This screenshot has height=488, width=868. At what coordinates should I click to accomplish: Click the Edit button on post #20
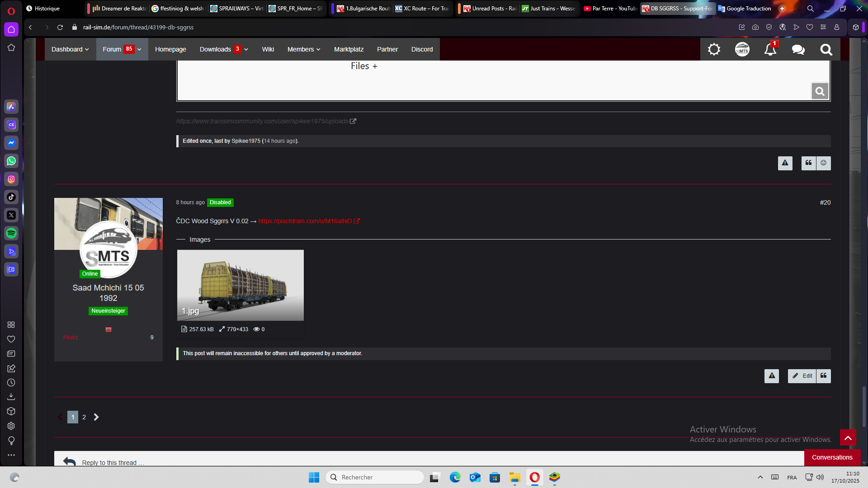tap(802, 376)
